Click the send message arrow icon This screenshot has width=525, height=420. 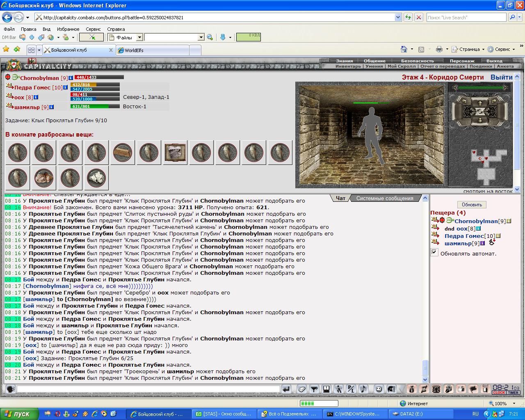point(287,389)
